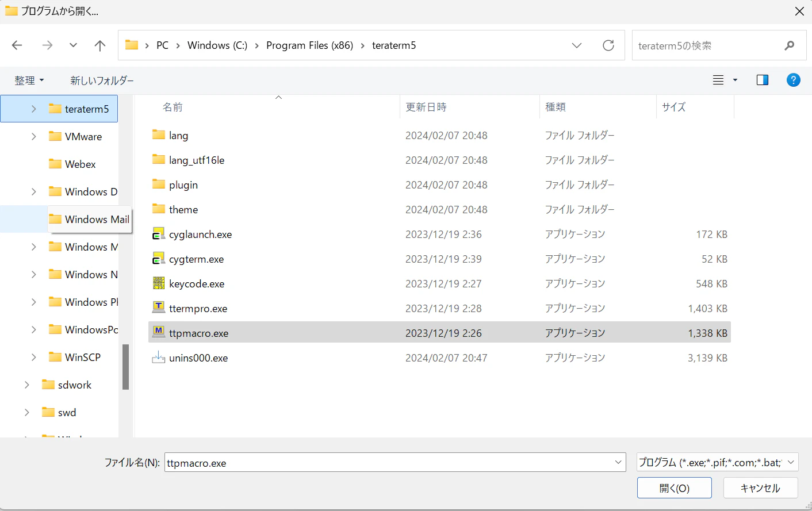Select the lang_utf16le folder icon
Image resolution: width=812 pixels, height=511 pixels.
pos(159,159)
